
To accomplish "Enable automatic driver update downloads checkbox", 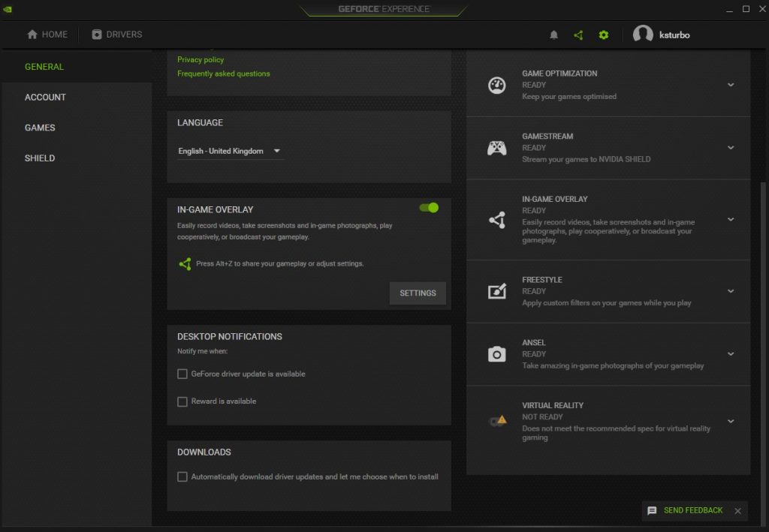I will point(182,476).
